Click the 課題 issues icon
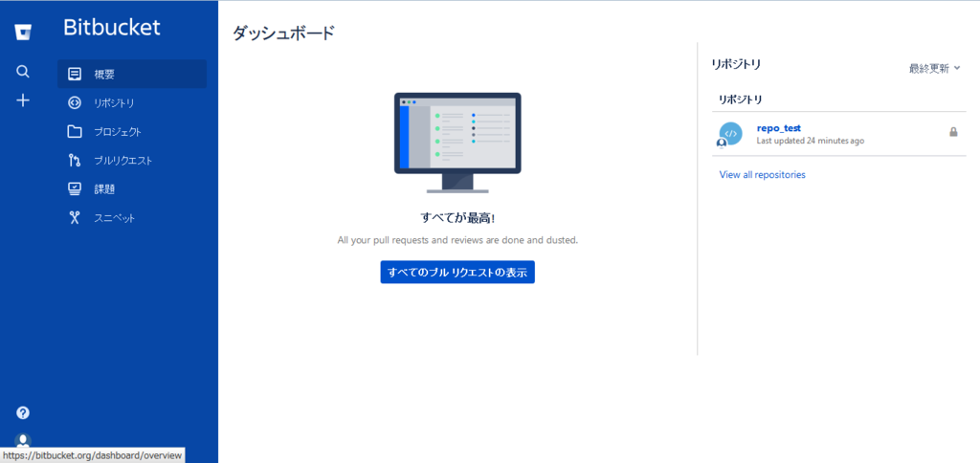The width and height of the screenshot is (980, 463). 75,189
